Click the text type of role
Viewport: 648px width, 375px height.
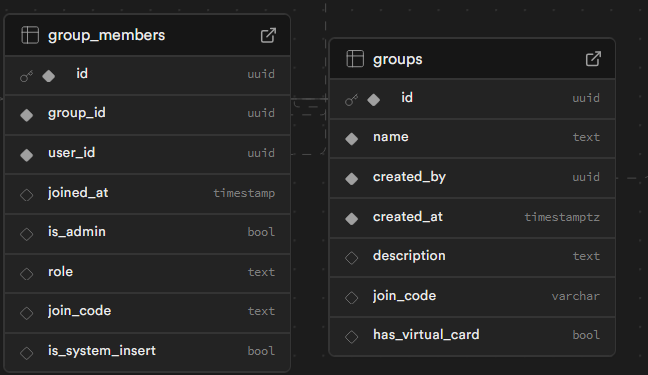click(261, 272)
